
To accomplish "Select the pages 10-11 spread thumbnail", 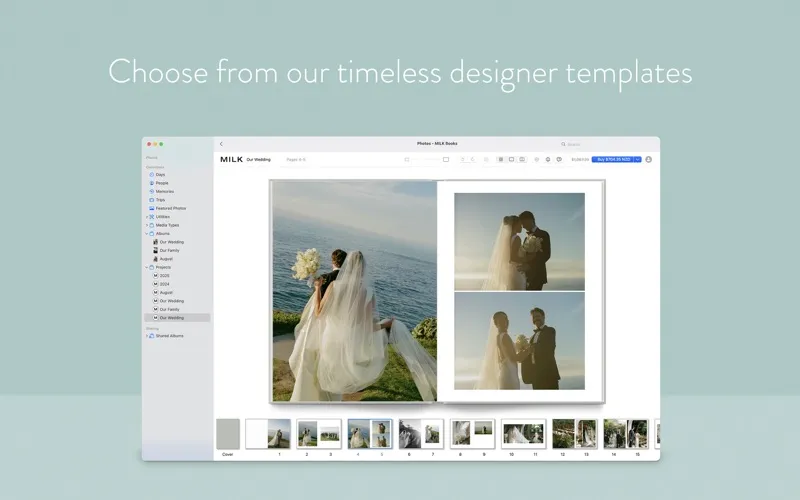I will pos(523,434).
